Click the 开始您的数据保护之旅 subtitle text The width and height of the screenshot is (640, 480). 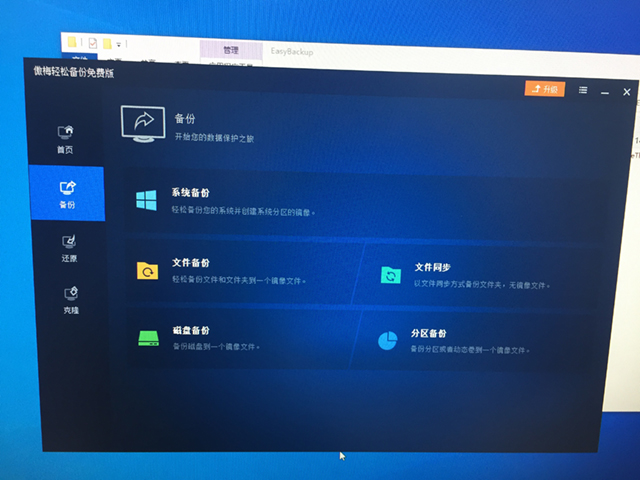coord(214,138)
